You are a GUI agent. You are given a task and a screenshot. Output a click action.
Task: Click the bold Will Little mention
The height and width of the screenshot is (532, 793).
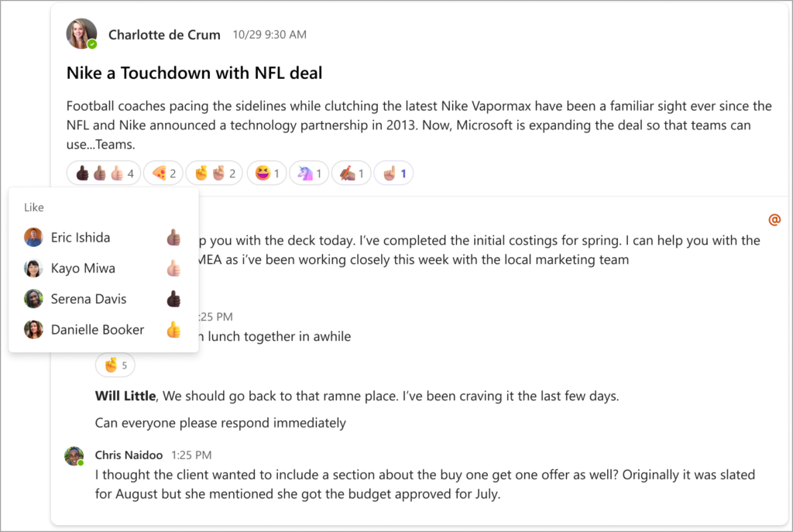tap(125, 396)
